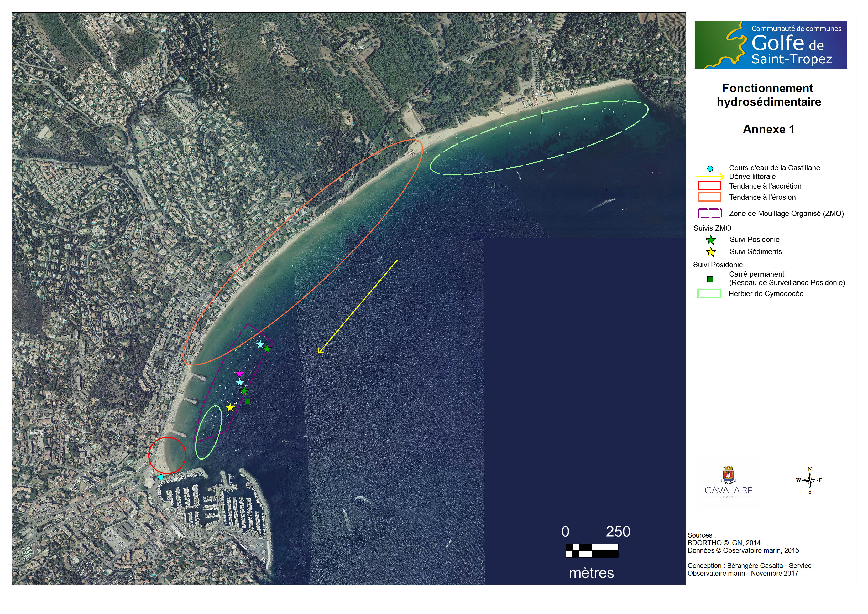Click the red accretion circle on the map
The width and height of the screenshot is (868, 614).
click(x=167, y=456)
